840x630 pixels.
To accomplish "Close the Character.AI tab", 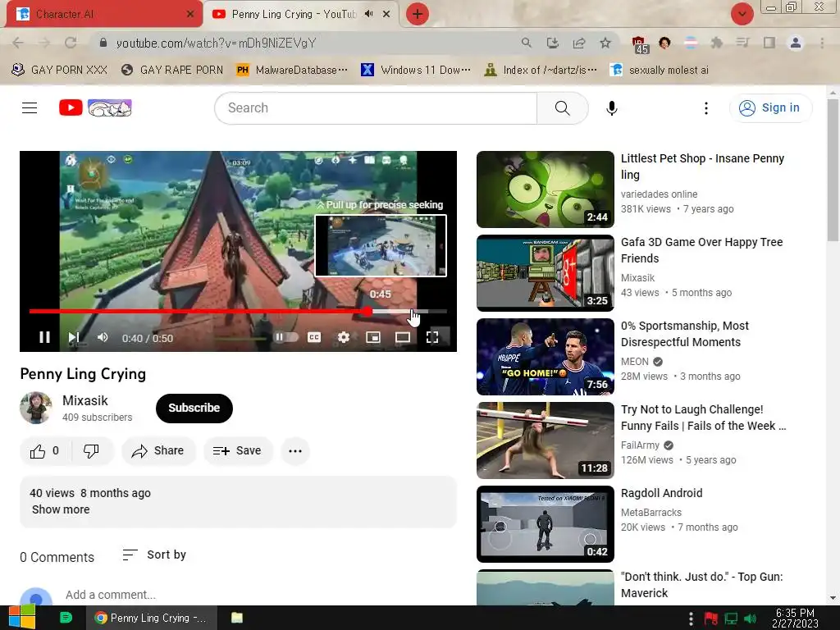I will 190,14.
